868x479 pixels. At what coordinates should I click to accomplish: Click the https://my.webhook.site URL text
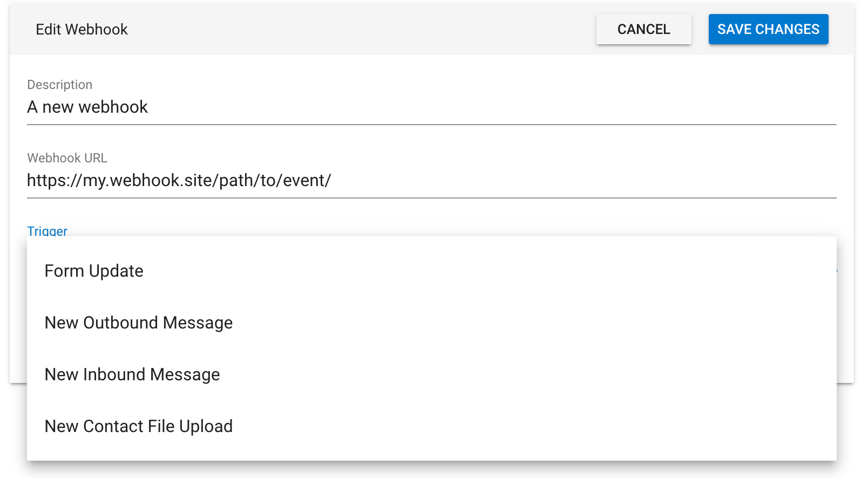(179, 181)
